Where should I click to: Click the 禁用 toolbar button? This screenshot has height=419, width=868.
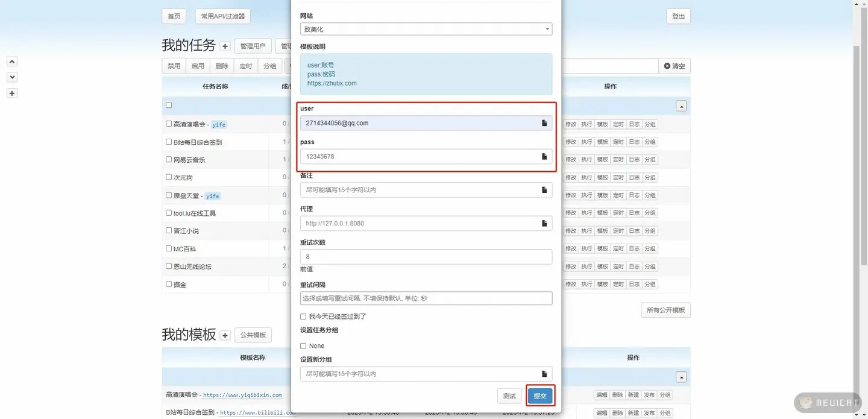174,66
